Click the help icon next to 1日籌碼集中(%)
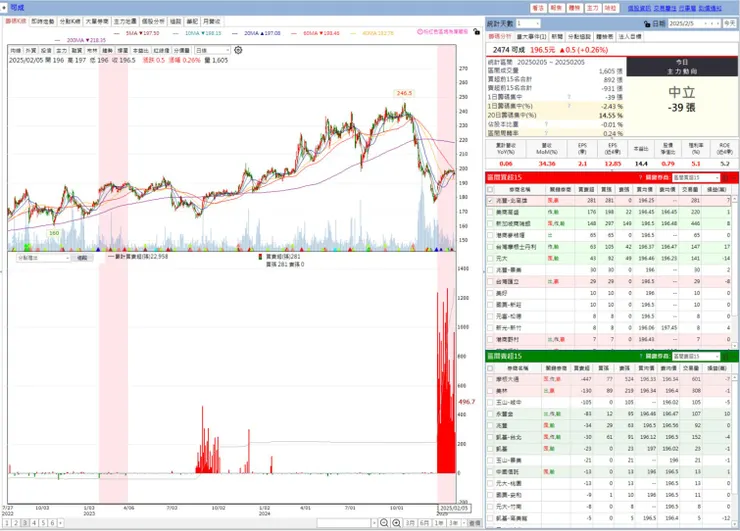Viewport: 740px width, 531px height. coord(569,106)
